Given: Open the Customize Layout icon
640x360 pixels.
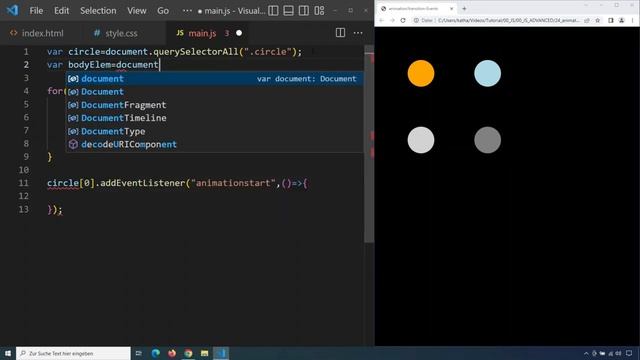Looking at the screenshot, I should (x=319, y=11).
